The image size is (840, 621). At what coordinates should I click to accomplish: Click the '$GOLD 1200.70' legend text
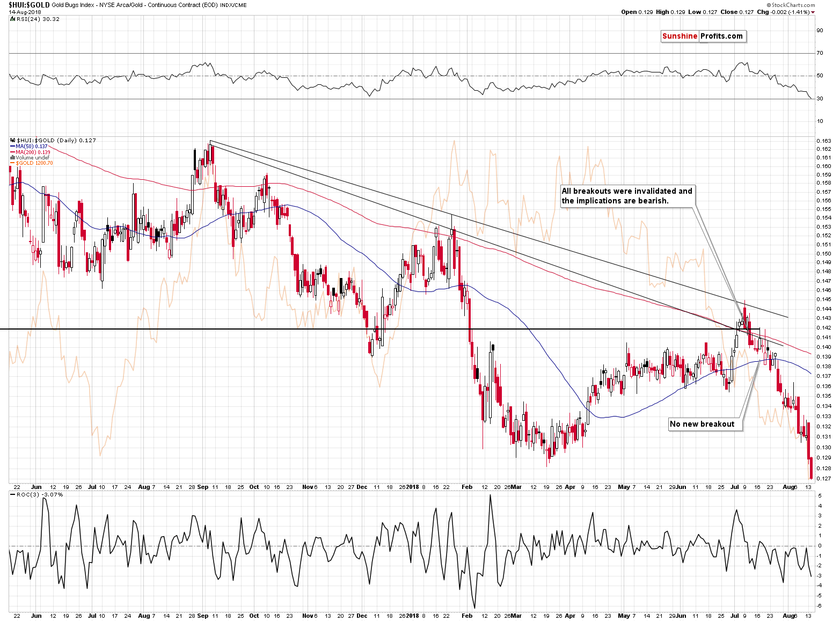34,163
